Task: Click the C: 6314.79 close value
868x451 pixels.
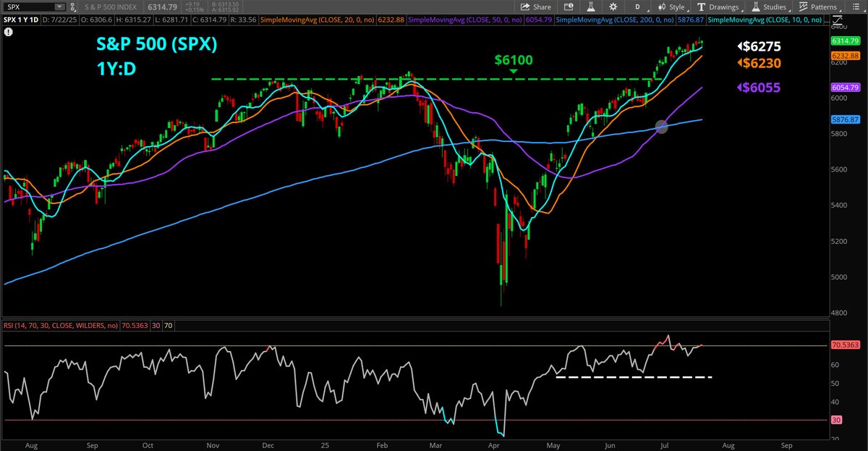Action: [x=210, y=20]
